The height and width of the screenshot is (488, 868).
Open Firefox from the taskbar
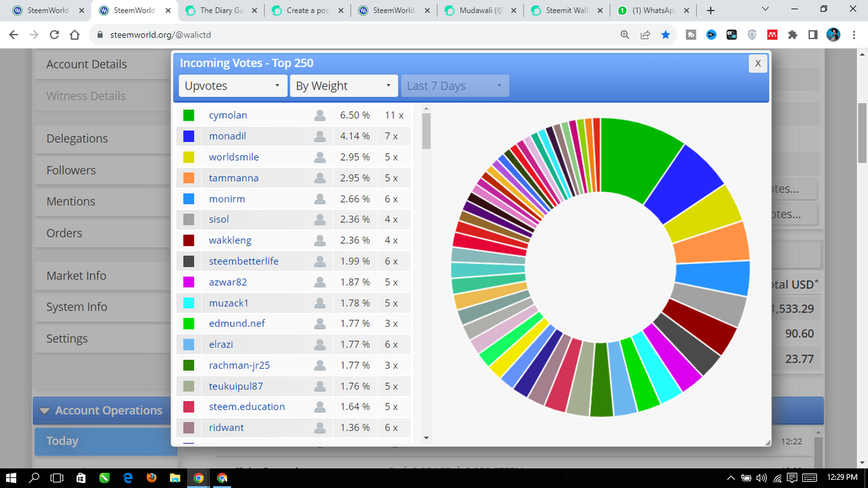point(151,478)
